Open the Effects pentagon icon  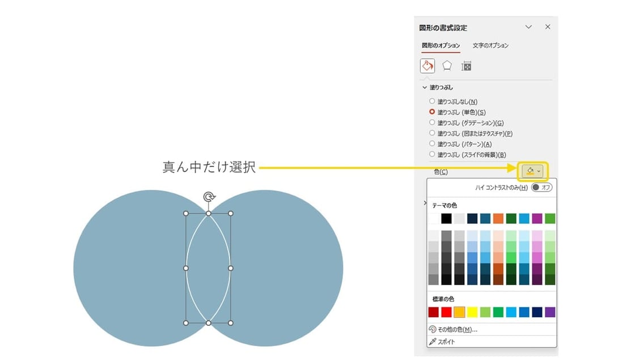pos(448,65)
